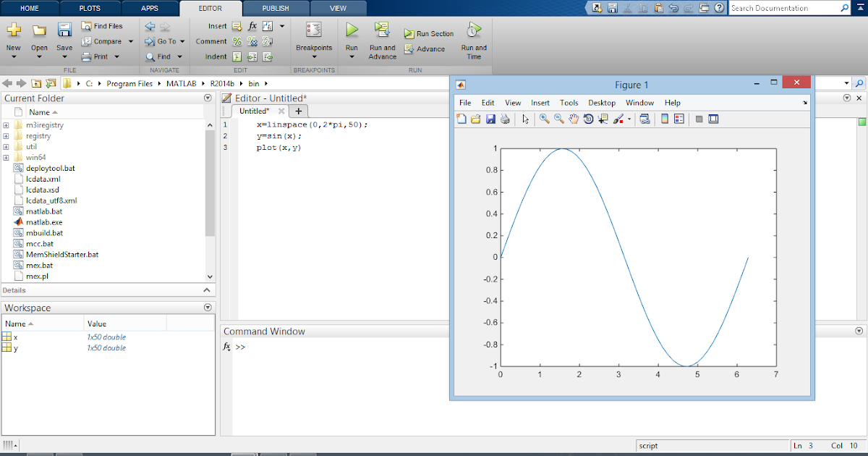Open the Workspace panel actions menu
Screen dimensions: 868x456
pyautogui.click(x=208, y=308)
